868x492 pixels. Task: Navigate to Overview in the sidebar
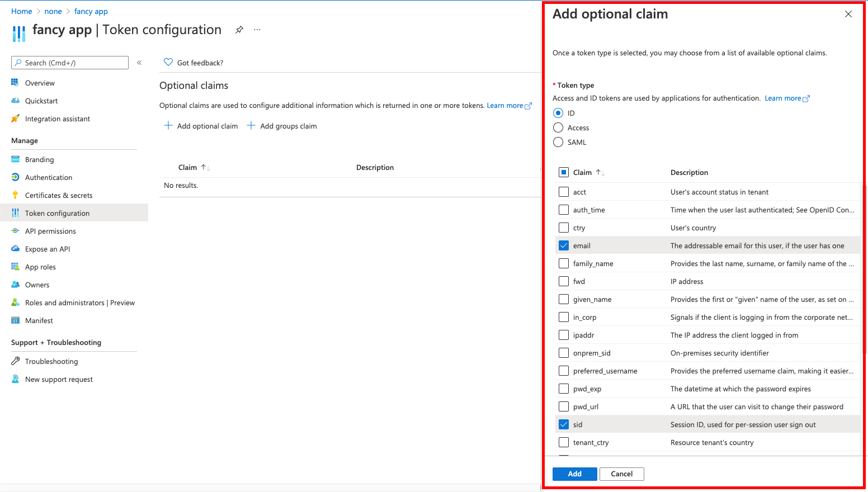(41, 83)
